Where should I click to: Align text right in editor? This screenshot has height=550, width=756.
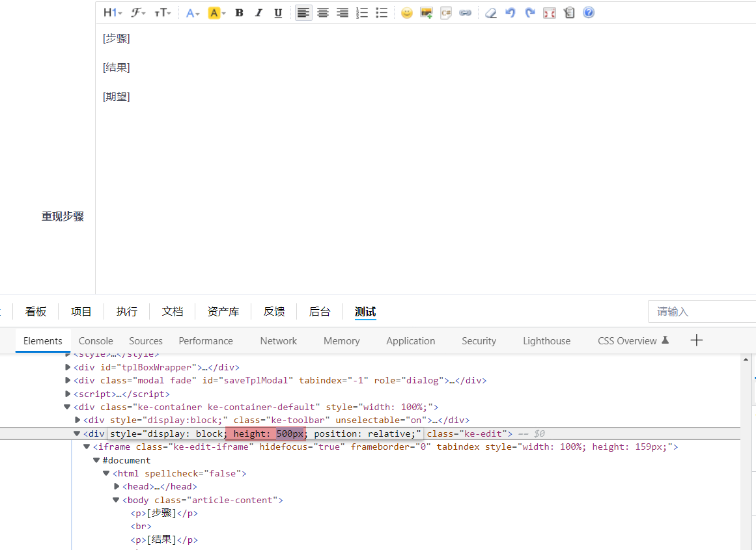pos(343,13)
